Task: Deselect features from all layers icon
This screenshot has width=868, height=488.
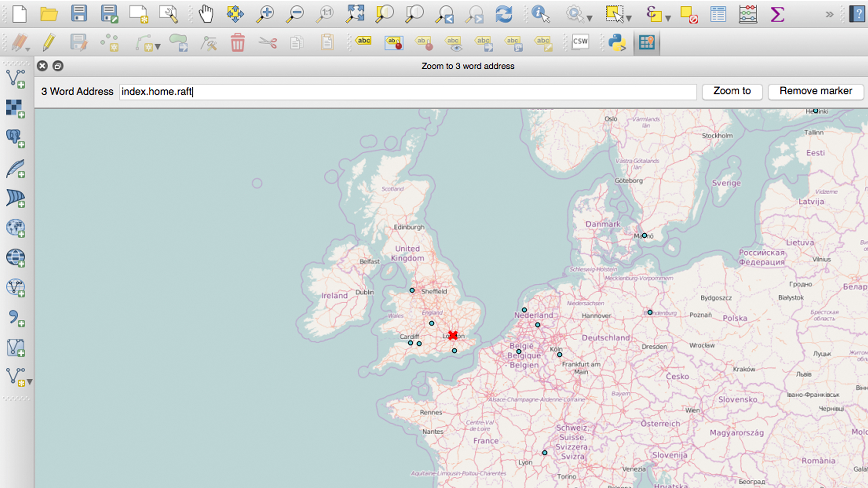Action: [689, 14]
